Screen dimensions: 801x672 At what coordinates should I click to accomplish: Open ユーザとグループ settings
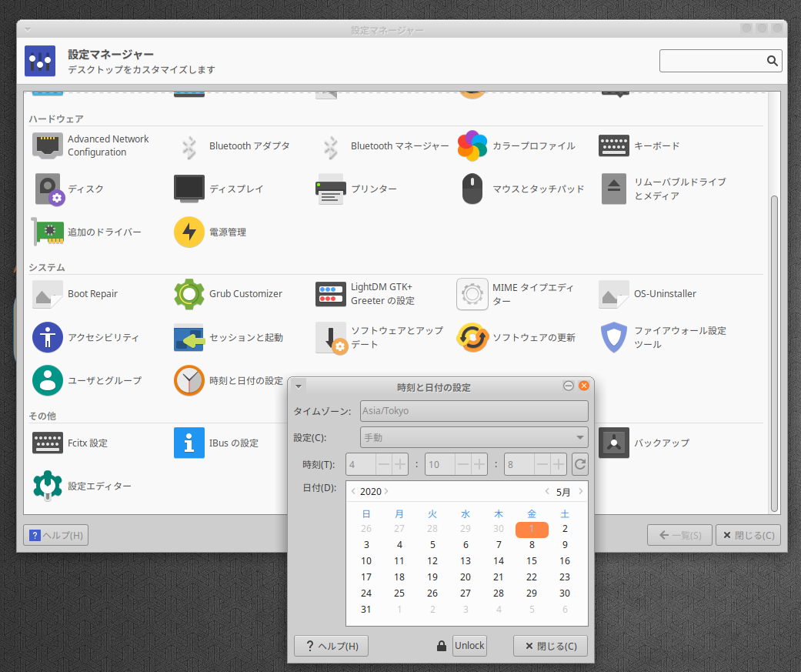[87, 381]
